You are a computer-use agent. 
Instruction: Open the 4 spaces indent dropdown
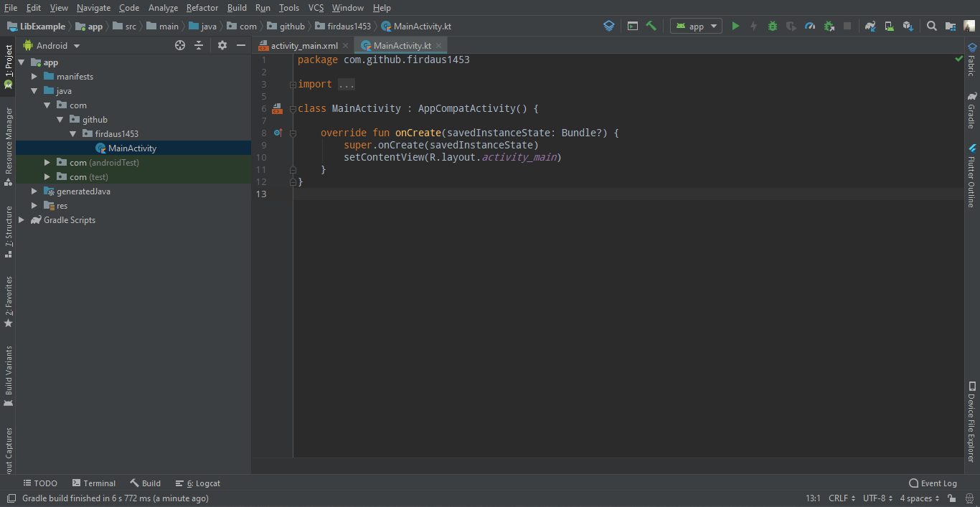click(920, 498)
